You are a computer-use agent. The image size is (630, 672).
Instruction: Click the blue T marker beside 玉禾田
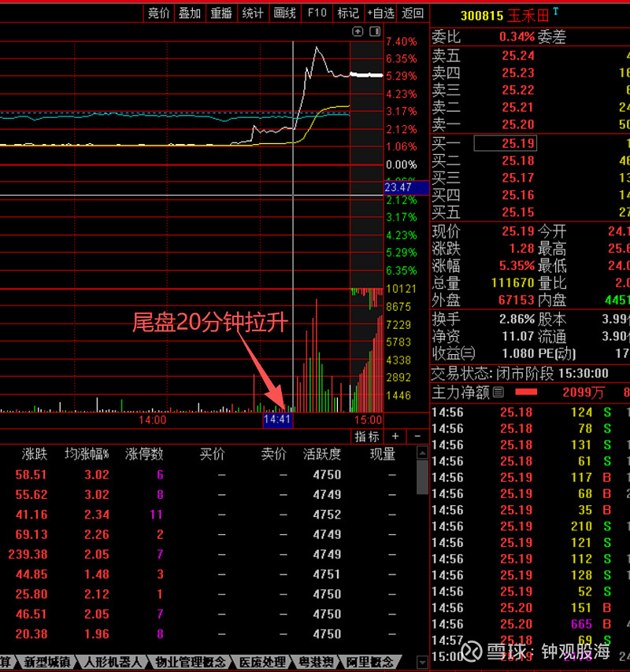(556, 12)
